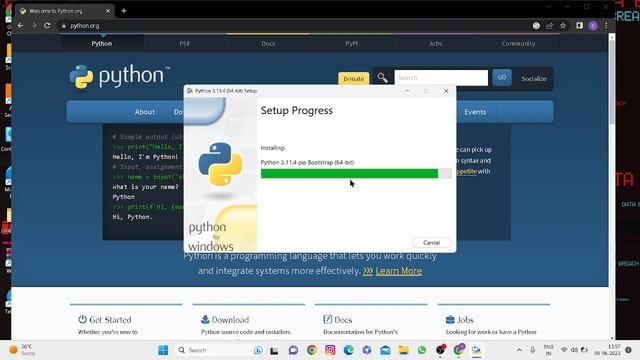Open Chrome profile avatar
640x360 pixels.
click(x=593, y=25)
